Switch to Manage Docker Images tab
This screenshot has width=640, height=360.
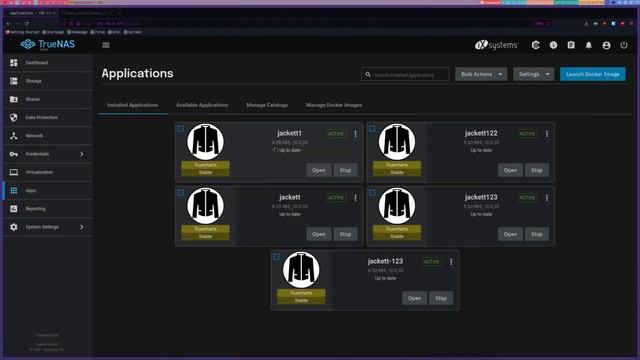point(333,105)
